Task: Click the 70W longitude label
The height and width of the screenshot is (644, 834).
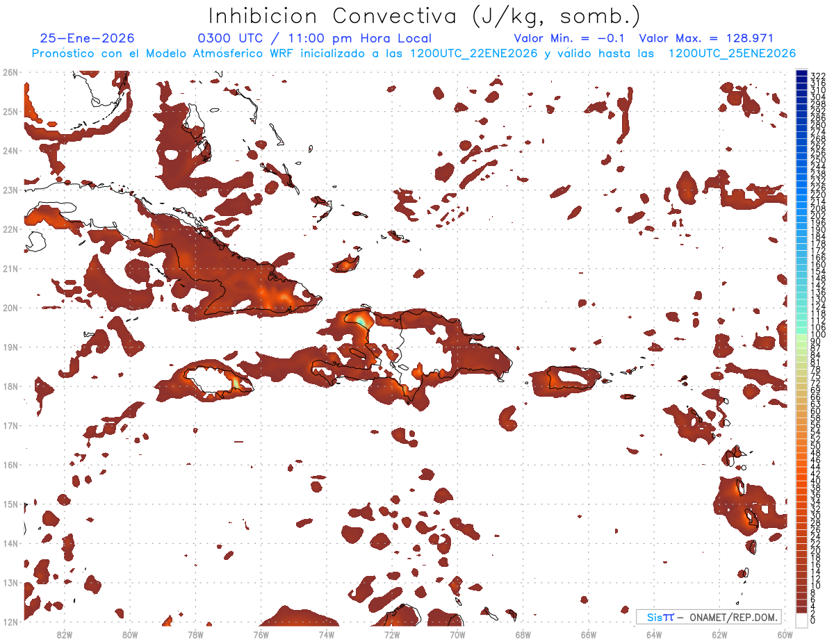Action: 457,634
